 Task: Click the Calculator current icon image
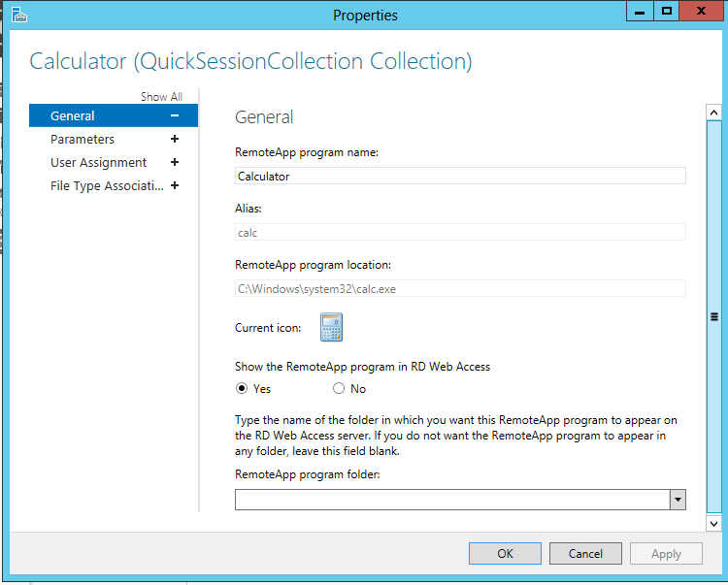click(331, 327)
